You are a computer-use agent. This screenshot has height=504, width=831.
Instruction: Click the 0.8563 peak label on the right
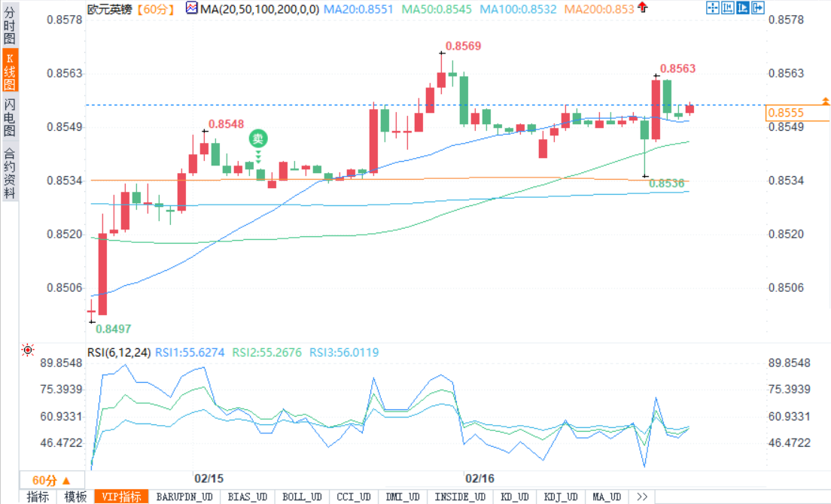677,68
